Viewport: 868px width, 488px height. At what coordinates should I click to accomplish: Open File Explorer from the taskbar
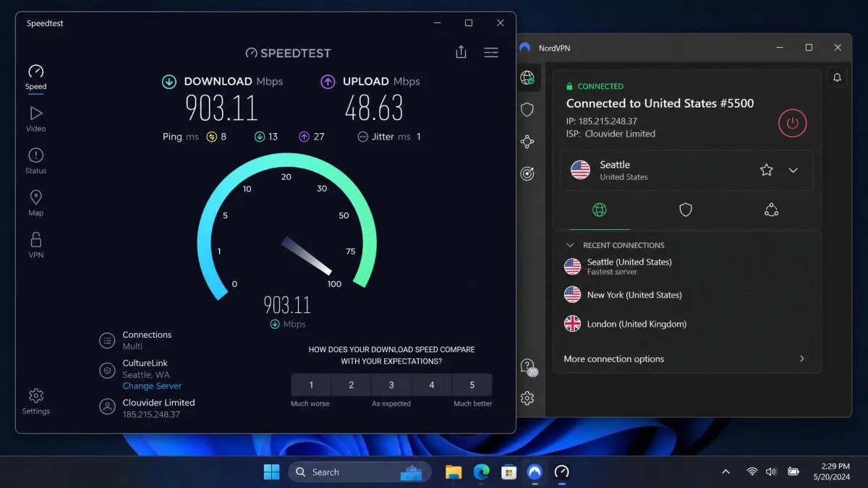pos(454,472)
